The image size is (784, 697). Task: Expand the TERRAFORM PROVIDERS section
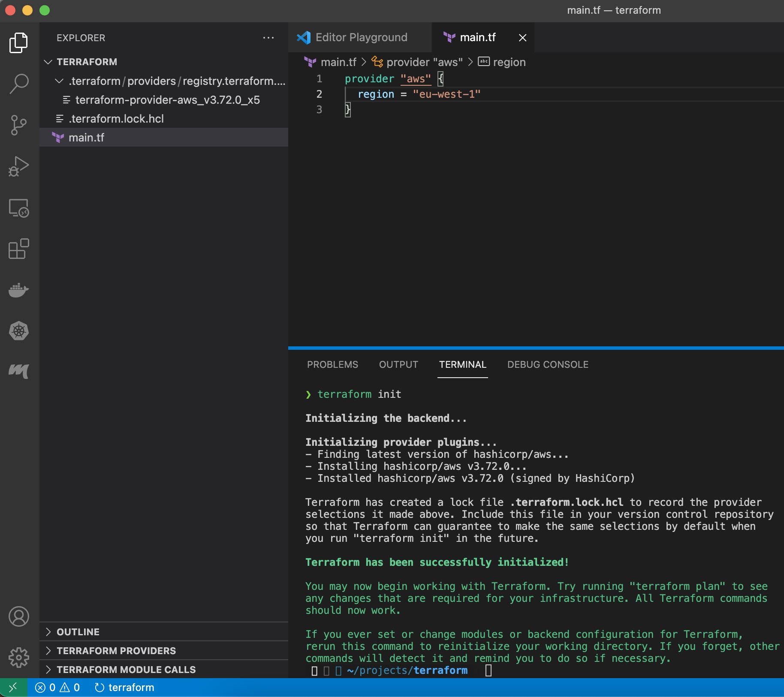(164, 651)
